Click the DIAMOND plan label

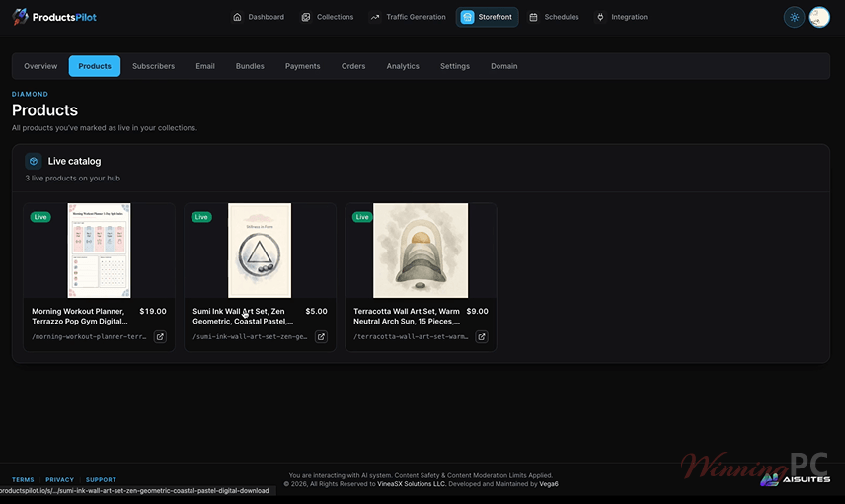31,94
